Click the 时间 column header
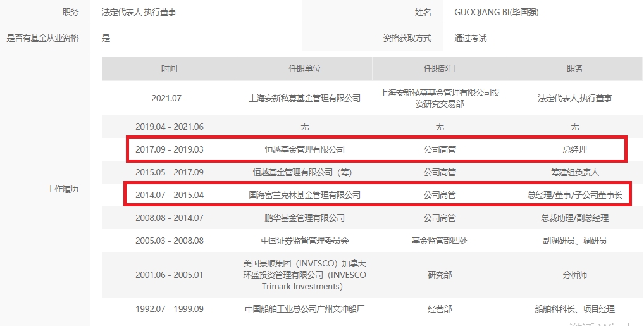The height and width of the screenshot is (326, 644). [x=169, y=68]
